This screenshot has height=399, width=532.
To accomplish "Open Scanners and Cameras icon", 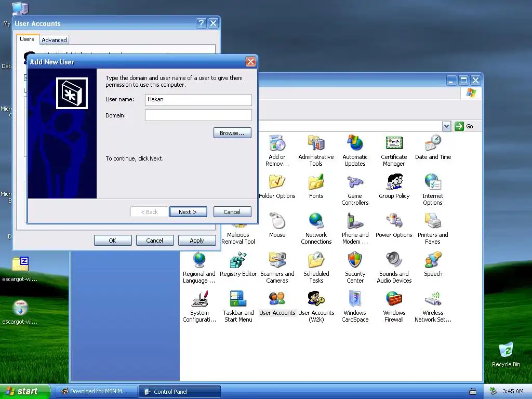I will pos(277,268).
